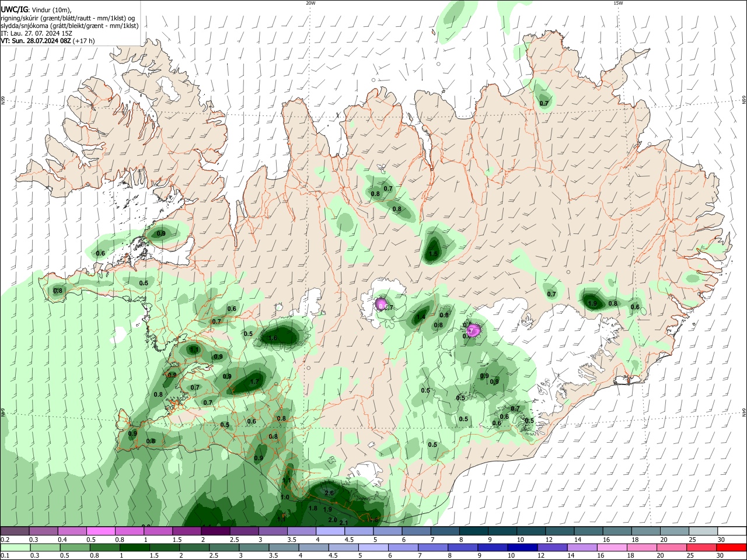Screen dimensions: 747x560
Task: Click the 1.6 precipitation value on the map
Action: (x=273, y=338)
